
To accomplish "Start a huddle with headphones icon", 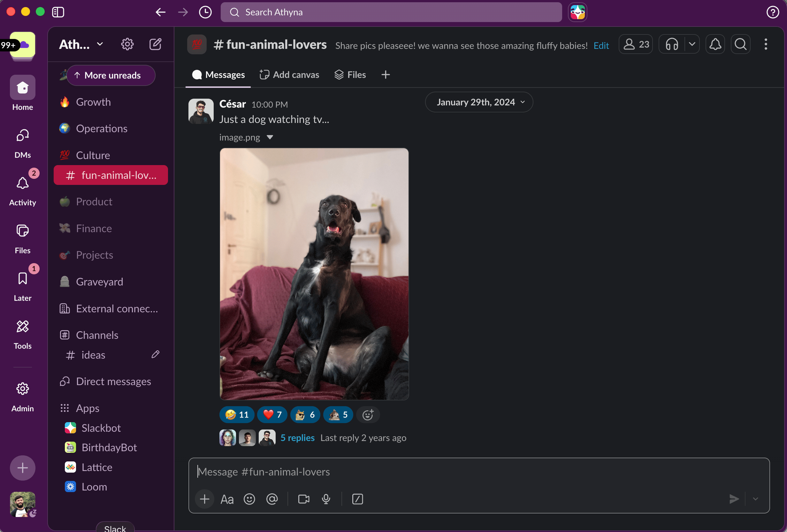I will (671, 44).
